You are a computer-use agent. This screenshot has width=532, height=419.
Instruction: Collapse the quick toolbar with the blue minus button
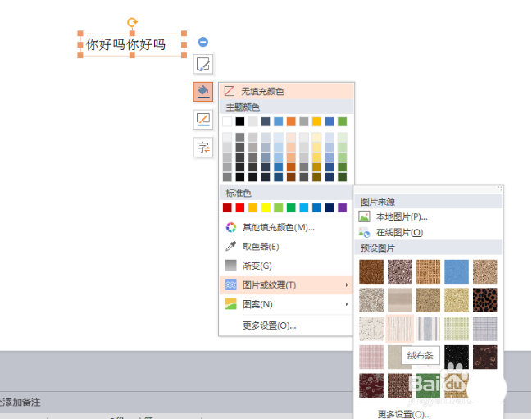point(203,42)
